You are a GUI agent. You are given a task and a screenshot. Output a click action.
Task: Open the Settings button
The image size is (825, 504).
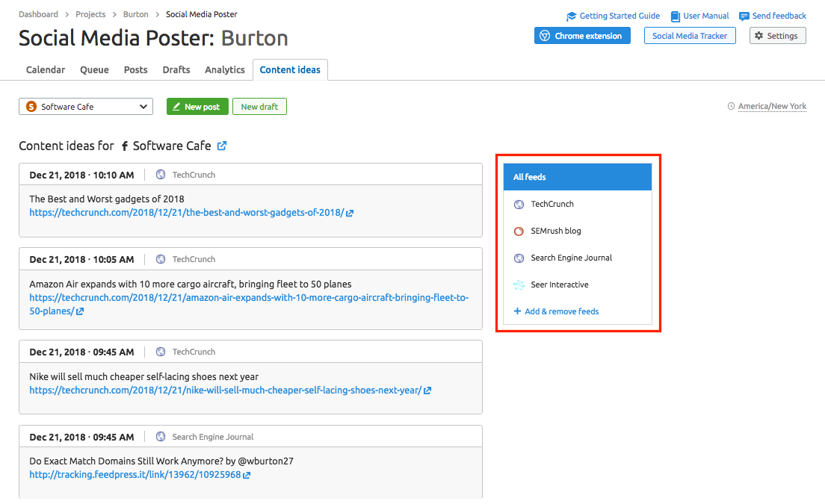tap(777, 36)
